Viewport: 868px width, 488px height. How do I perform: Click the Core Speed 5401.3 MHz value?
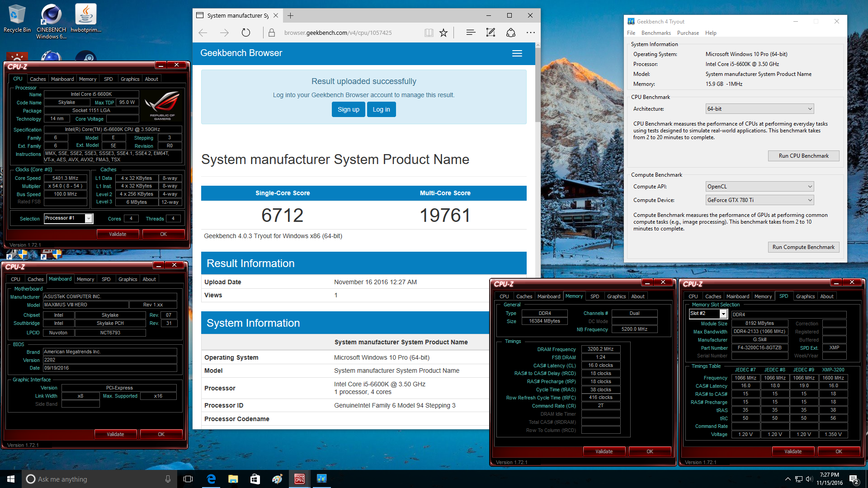point(65,178)
